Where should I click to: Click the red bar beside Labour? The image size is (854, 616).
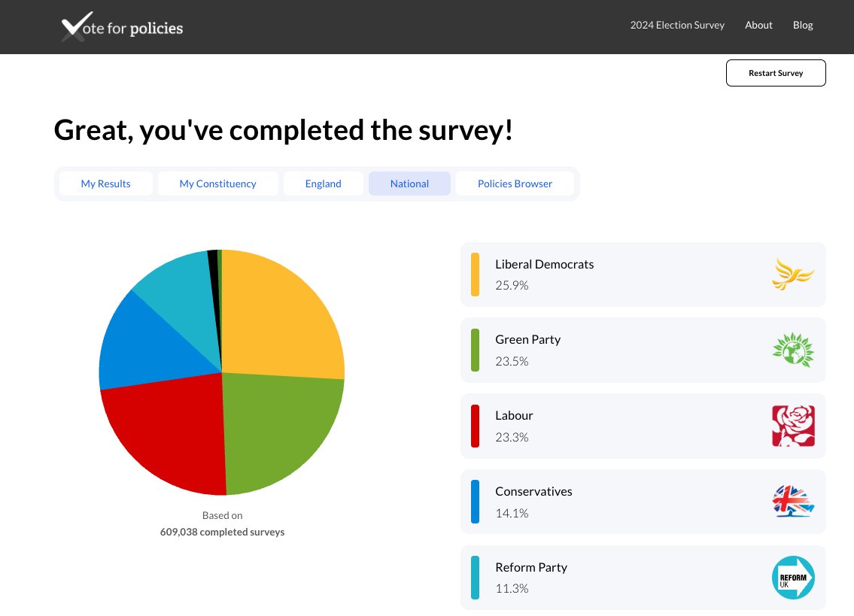coord(475,426)
